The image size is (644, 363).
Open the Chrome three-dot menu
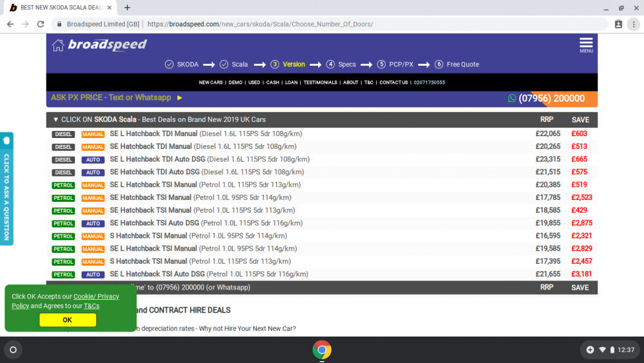click(x=634, y=25)
